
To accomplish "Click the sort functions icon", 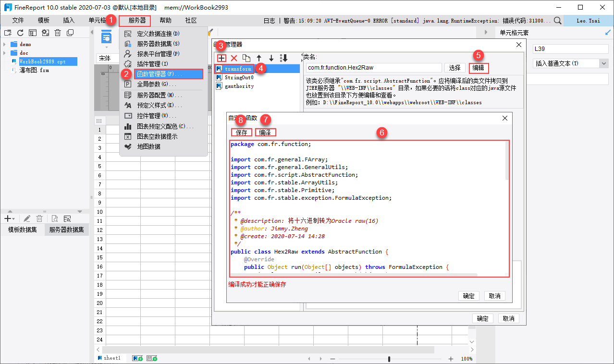I will 284,58.
